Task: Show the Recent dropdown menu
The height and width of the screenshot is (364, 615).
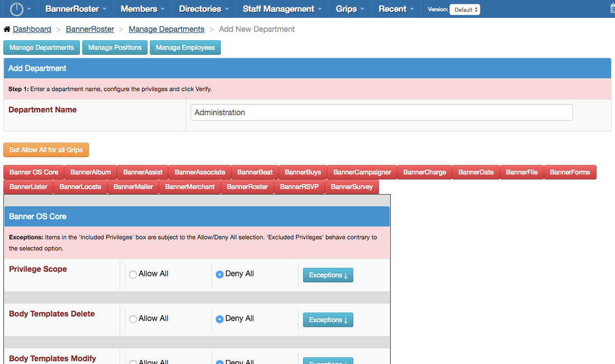Action: click(x=396, y=8)
